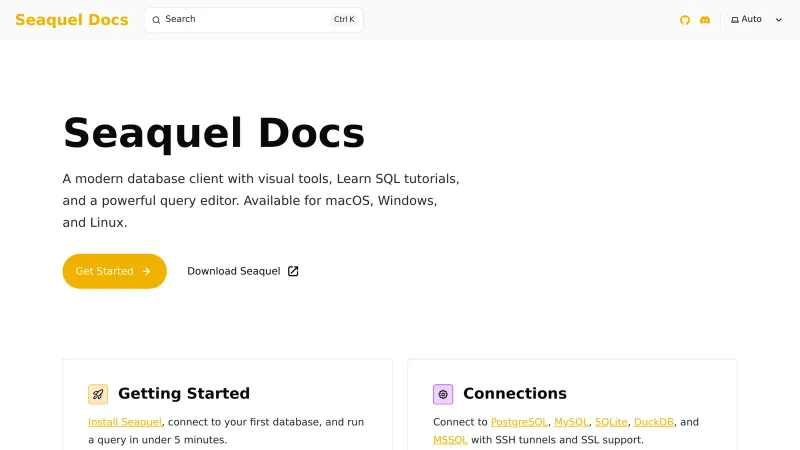Open the MySQL connection link
This screenshot has height=450, width=800.
click(571, 422)
